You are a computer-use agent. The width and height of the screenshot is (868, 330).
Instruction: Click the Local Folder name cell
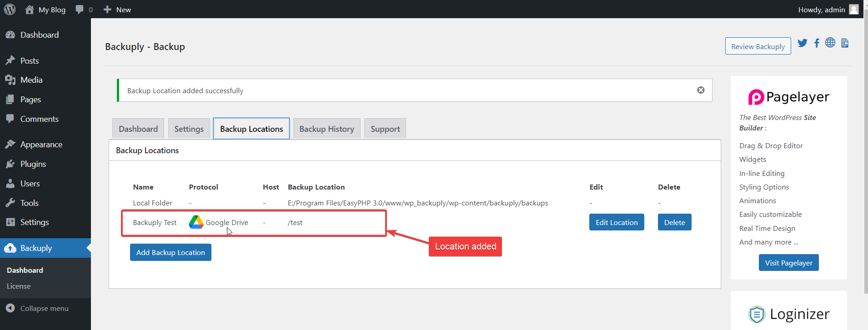(152, 203)
